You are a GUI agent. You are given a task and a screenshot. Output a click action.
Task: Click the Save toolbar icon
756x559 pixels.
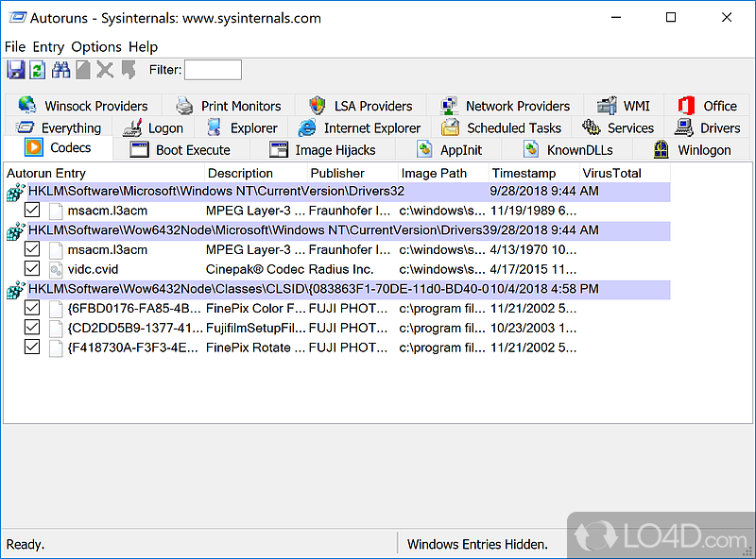pyautogui.click(x=16, y=70)
